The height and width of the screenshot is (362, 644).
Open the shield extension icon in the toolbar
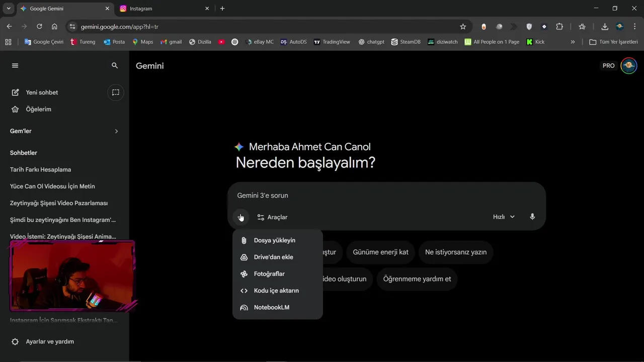pos(529,27)
